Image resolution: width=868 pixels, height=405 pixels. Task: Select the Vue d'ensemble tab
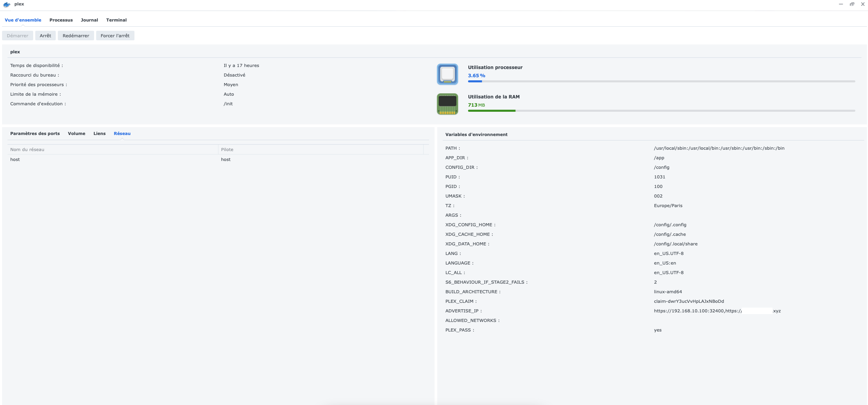coord(23,20)
